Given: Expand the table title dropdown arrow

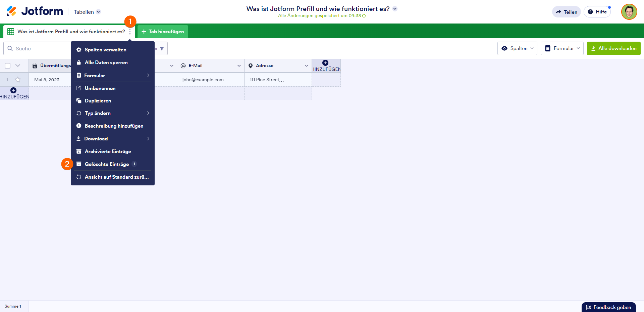Looking at the screenshot, I should click(x=395, y=9).
